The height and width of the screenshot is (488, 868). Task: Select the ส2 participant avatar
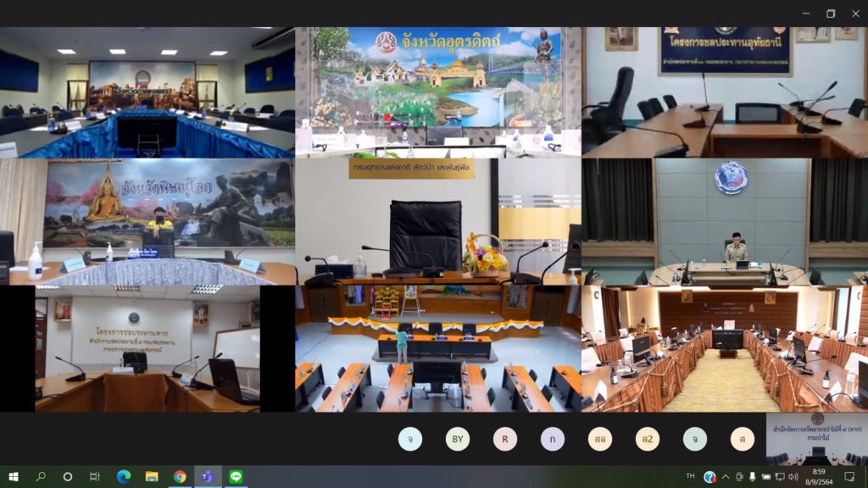[x=648, y=438]
